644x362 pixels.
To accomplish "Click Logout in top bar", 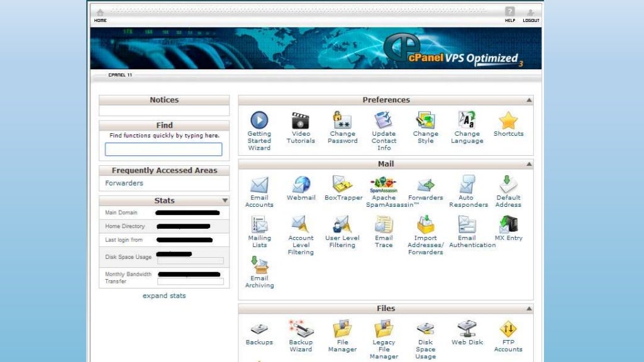I will coord(531,16).
